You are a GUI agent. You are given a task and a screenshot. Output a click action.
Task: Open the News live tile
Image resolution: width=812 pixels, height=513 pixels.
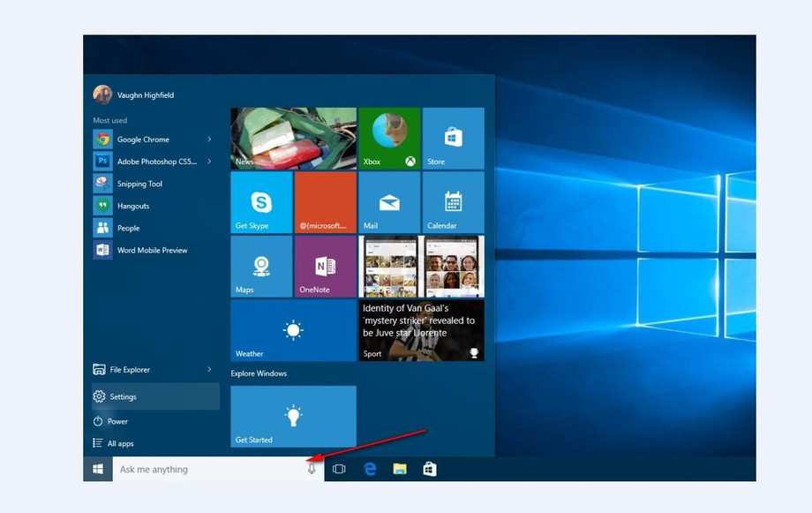294,139
